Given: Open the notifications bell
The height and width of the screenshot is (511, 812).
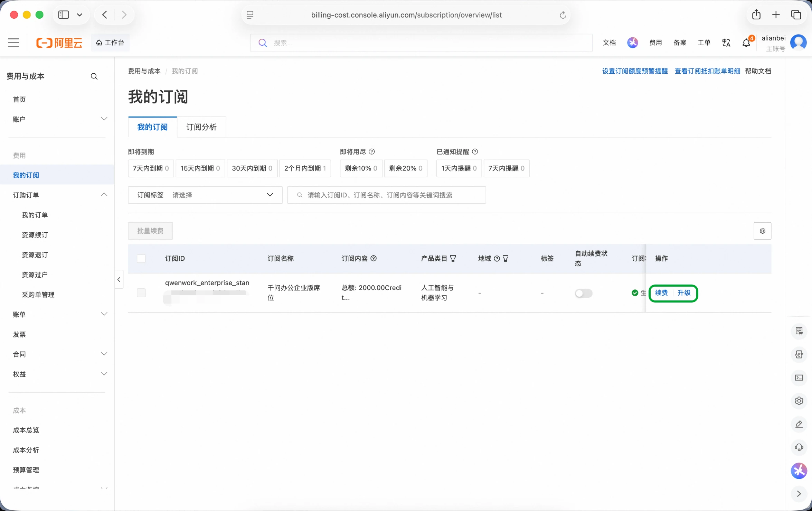Looking at the screenshot, I should click(746, 43).
